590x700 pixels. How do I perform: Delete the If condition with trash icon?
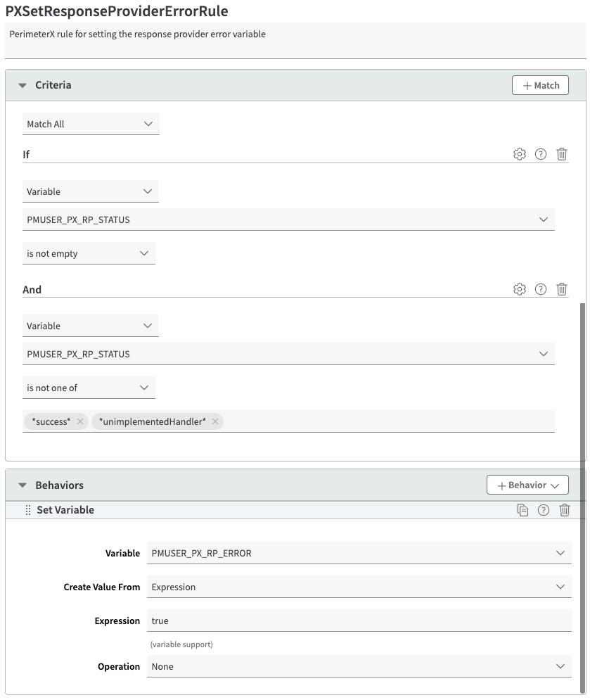pyautogui.click(x=561, y=154)
